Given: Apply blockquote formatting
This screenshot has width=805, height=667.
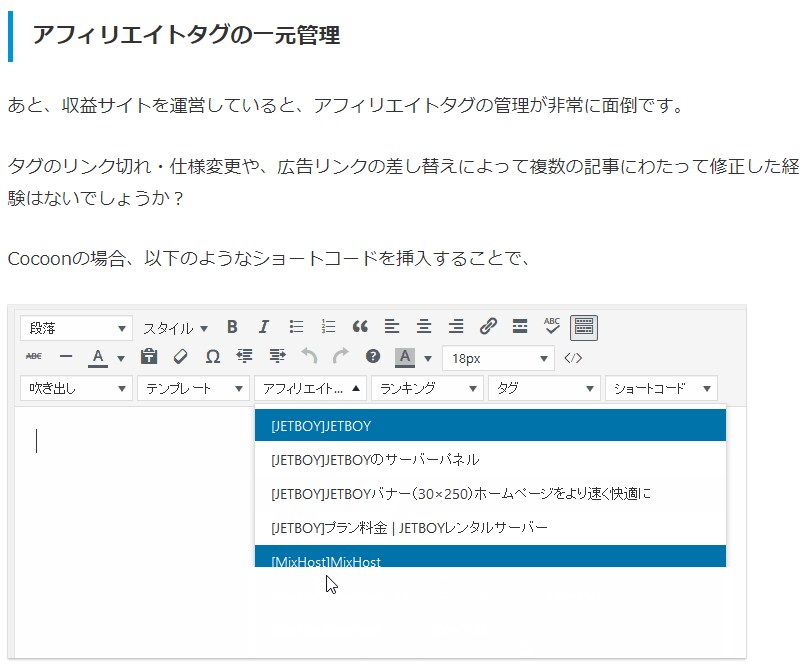Looking at the screenshot, I should [360, 327].
